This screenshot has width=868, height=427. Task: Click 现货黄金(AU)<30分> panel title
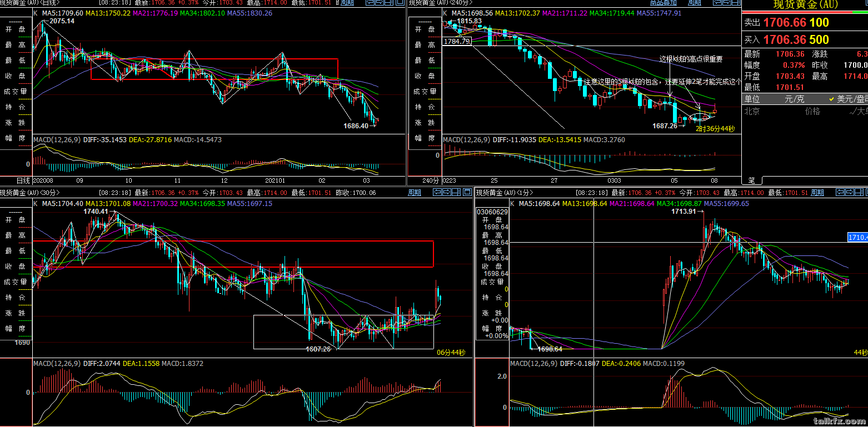pos(30,193)
